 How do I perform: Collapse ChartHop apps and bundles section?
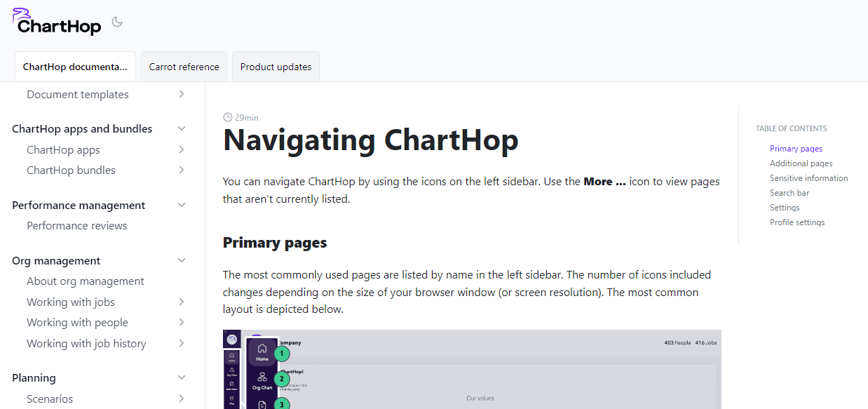tap(182, 128)
